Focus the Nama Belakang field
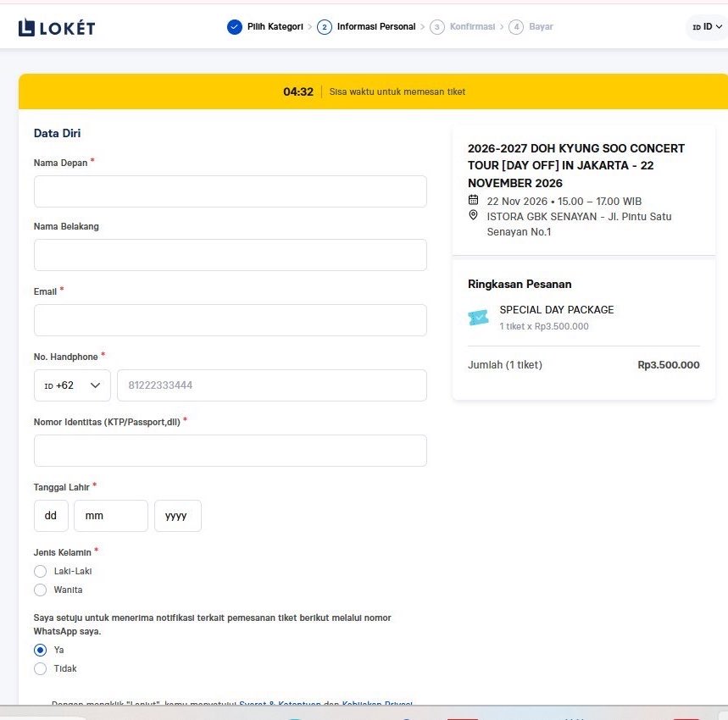This screenshot has width=728, height=720. [x=231, y=255]
